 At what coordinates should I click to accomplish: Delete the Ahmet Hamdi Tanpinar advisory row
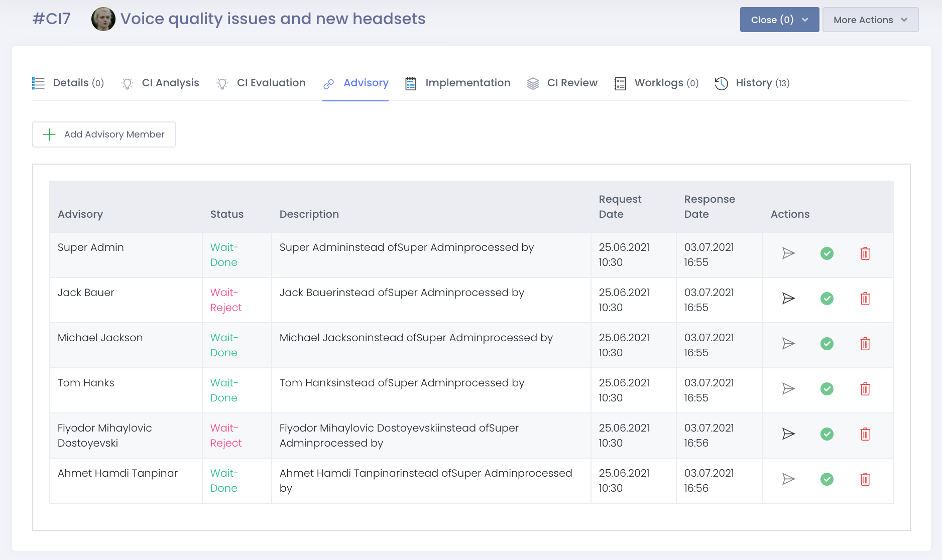click(x=865, y=479)
